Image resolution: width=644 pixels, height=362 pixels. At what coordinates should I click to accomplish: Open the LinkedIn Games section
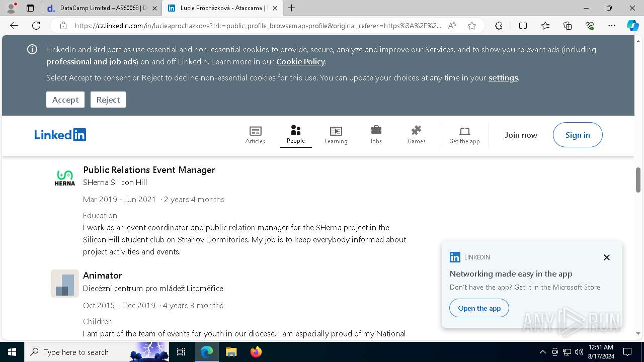(417, 135)
